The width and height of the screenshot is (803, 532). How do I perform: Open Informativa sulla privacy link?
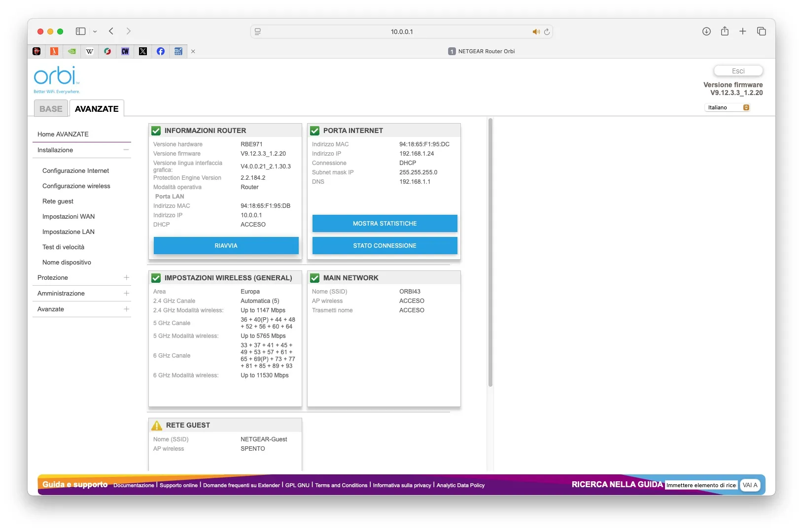click(x=402, y=486)
